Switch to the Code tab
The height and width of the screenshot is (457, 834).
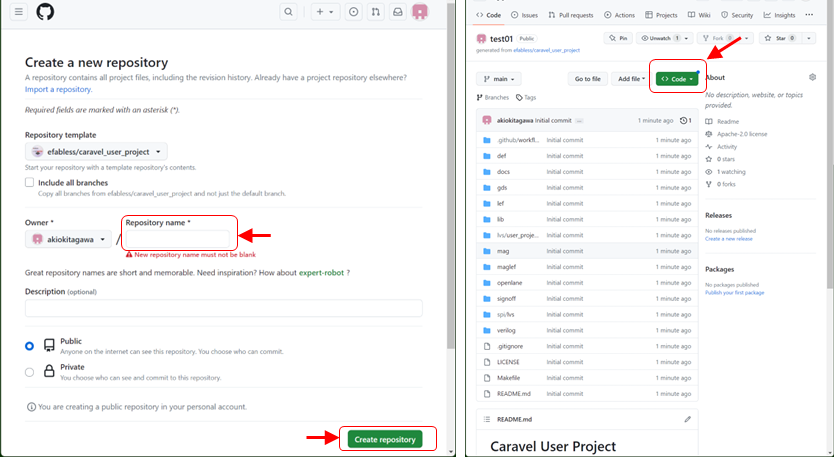pos(489,15)
